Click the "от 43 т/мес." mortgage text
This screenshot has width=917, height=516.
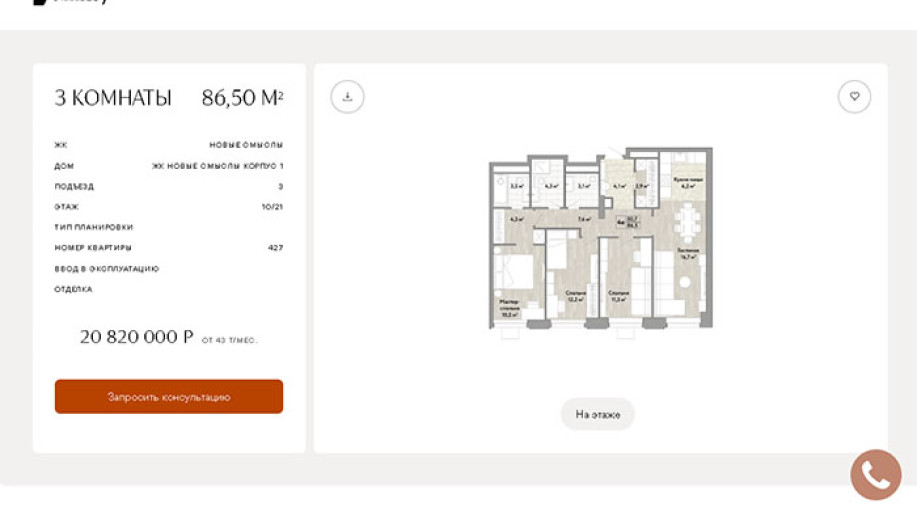tap(229, 341)
